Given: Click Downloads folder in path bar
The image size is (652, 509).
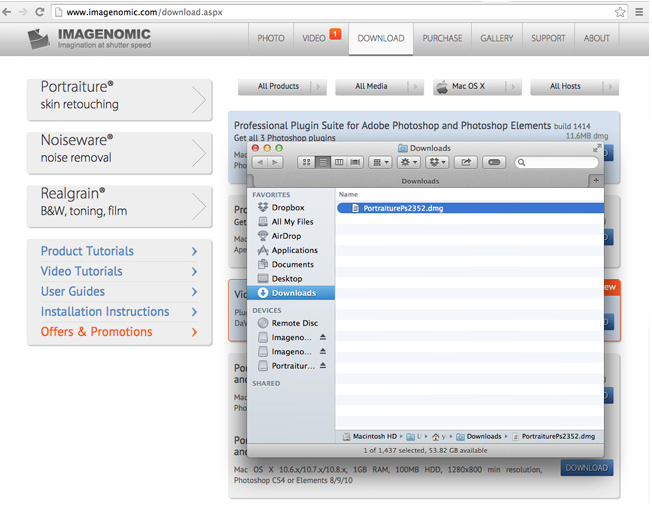Looking at the screenshot, I should coord(479,436).
